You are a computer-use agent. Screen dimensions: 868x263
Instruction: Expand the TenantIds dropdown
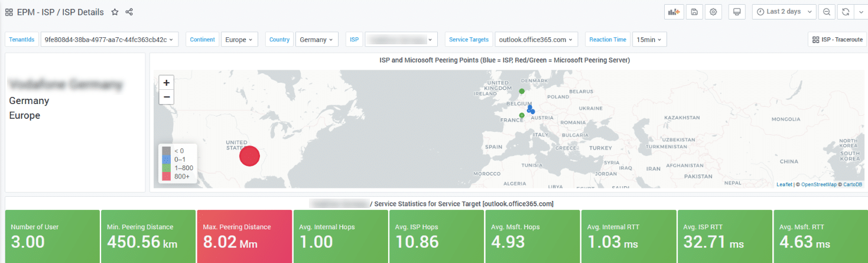109,40
